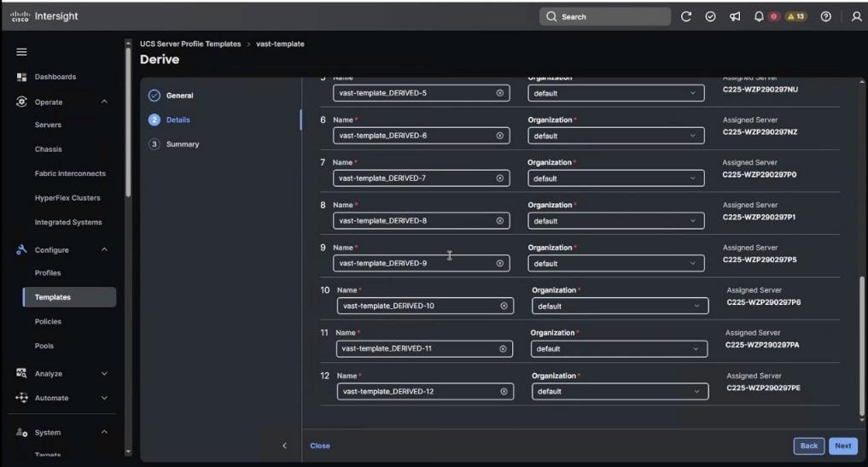Clear the vast-template_DERIVED-9 name field
The width and height of the screenshot is (868, 467).
click(500, 263)
